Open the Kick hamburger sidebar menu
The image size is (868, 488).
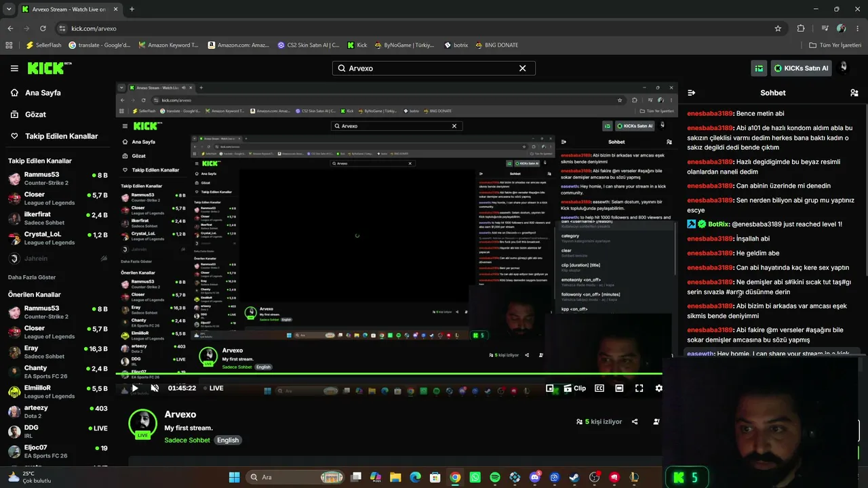14,68
